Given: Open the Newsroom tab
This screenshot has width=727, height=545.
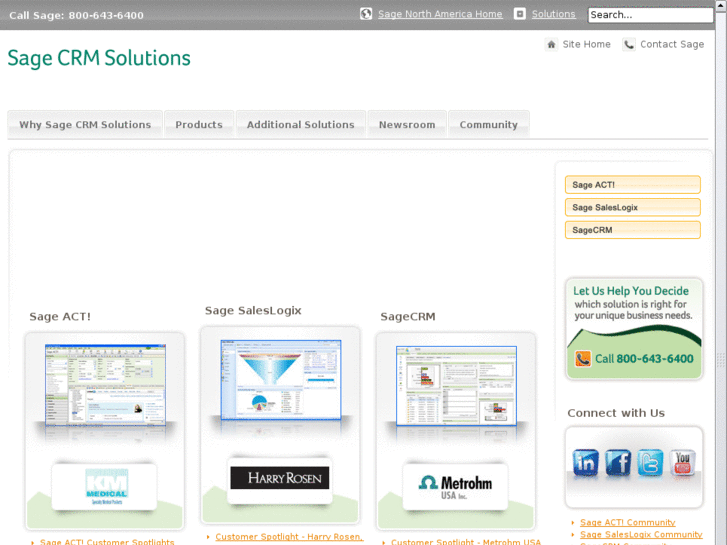Looking at the screenshot, I should click(x=407, y=124).
